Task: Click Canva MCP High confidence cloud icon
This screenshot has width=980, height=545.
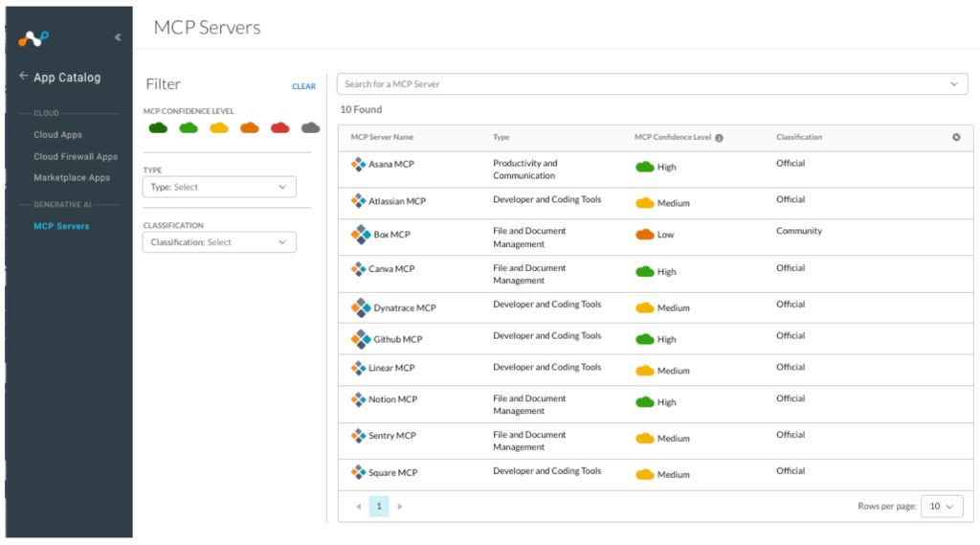Action: (x=644, y=272)
